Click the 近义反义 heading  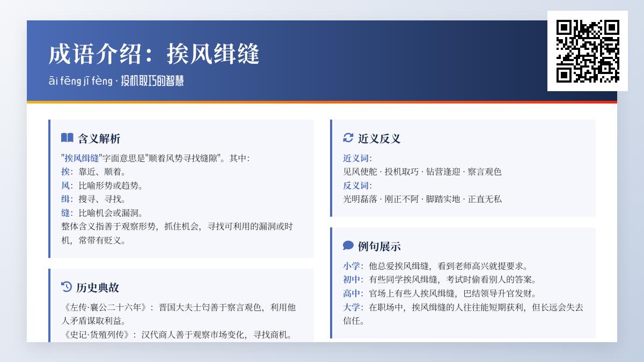tap(379, 138)
